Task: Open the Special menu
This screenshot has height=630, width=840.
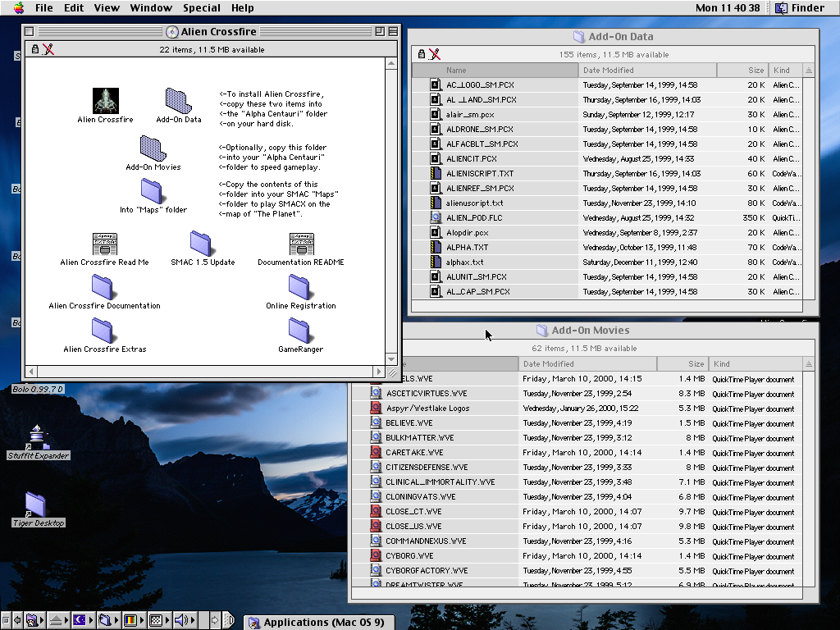Action: pos(201,7)
